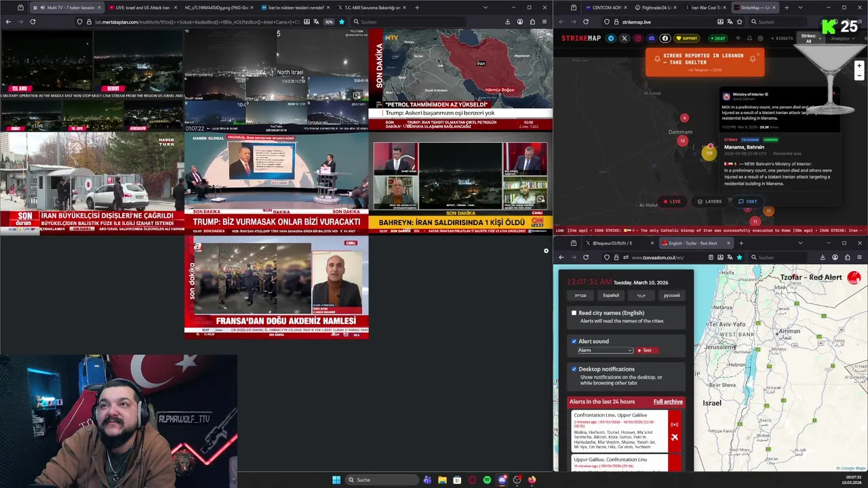This screenshot has height=488, width=868.
Task: Open StrikeMap Telegram icon link
Action: (x=610, y=39)
